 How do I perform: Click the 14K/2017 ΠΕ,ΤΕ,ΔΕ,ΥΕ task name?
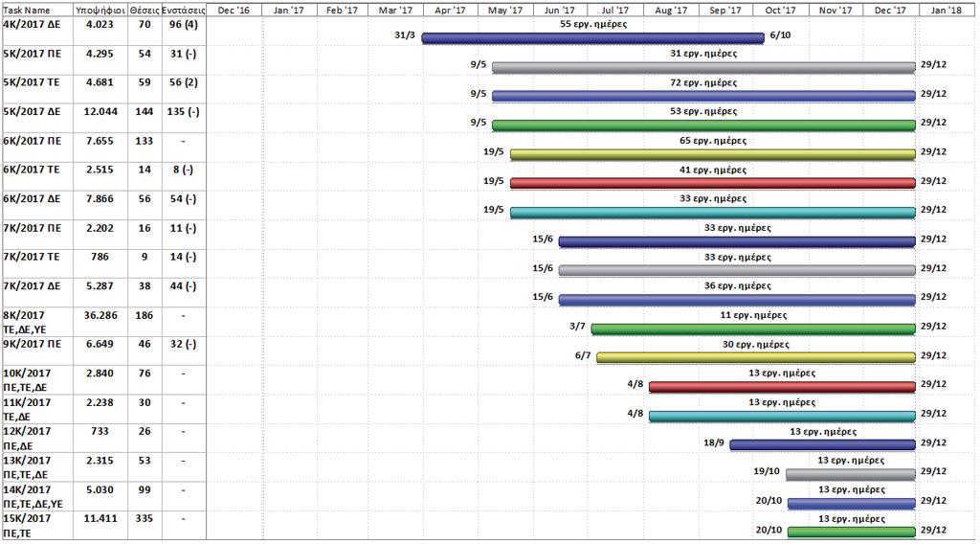[33, 496]
